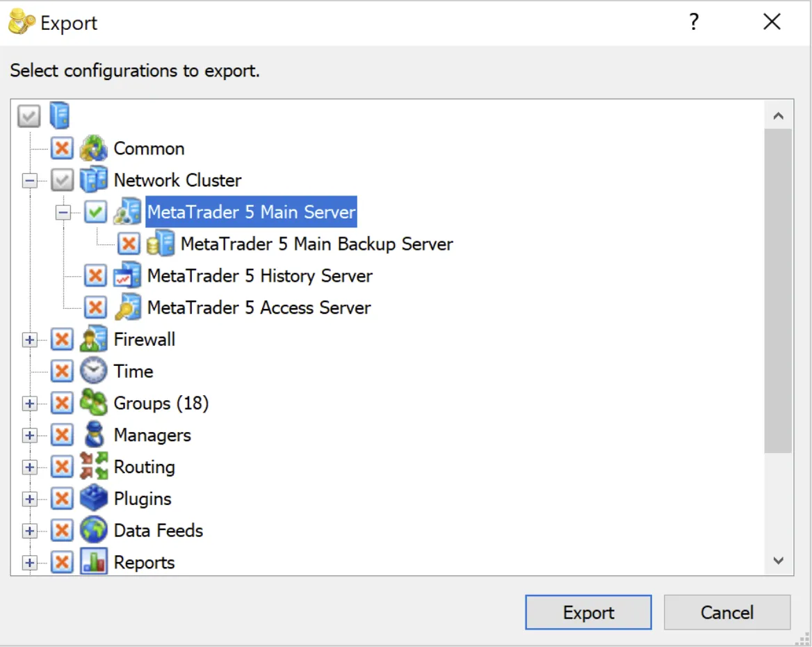This screenshot has width=812, height=647.
Task: Click the Data Feeds globe icon
Action: pyautogui.click(x=94, y=530)
